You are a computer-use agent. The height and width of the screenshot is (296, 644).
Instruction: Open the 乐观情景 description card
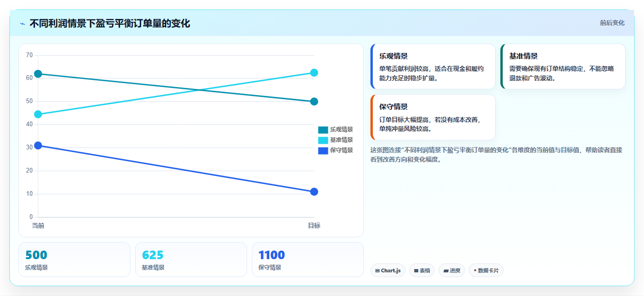point(433,67)
